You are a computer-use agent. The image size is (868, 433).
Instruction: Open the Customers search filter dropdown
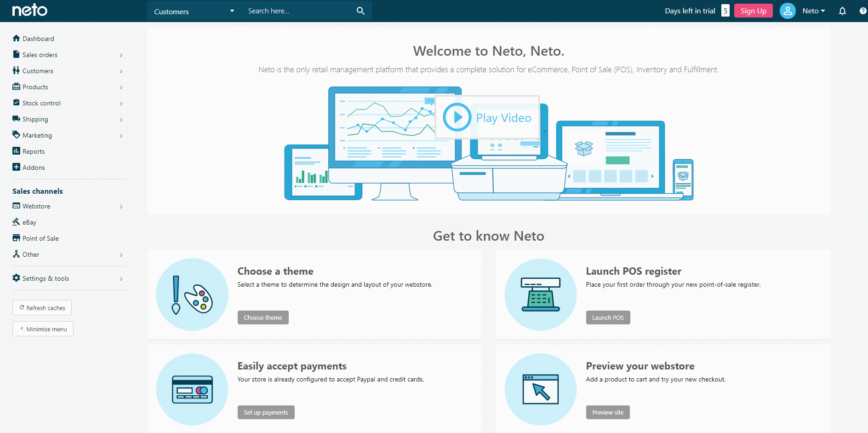point(194,12)
